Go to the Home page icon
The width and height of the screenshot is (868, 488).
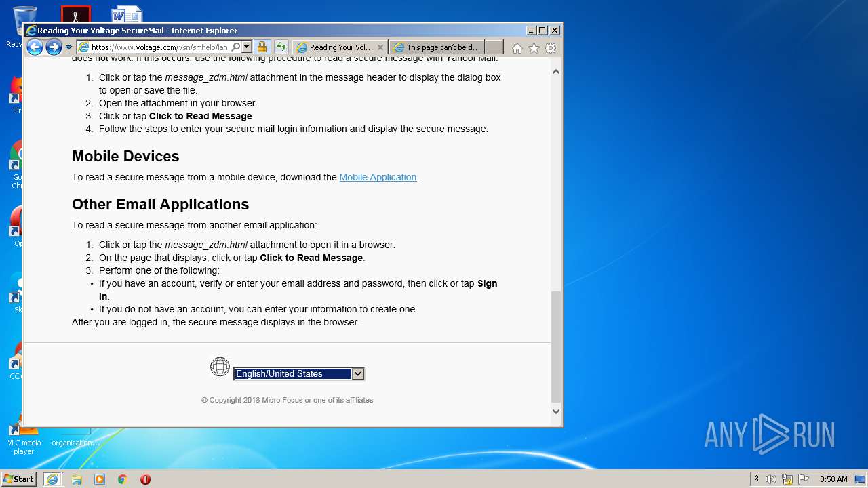pyautogui.click(x=517, y=48)
